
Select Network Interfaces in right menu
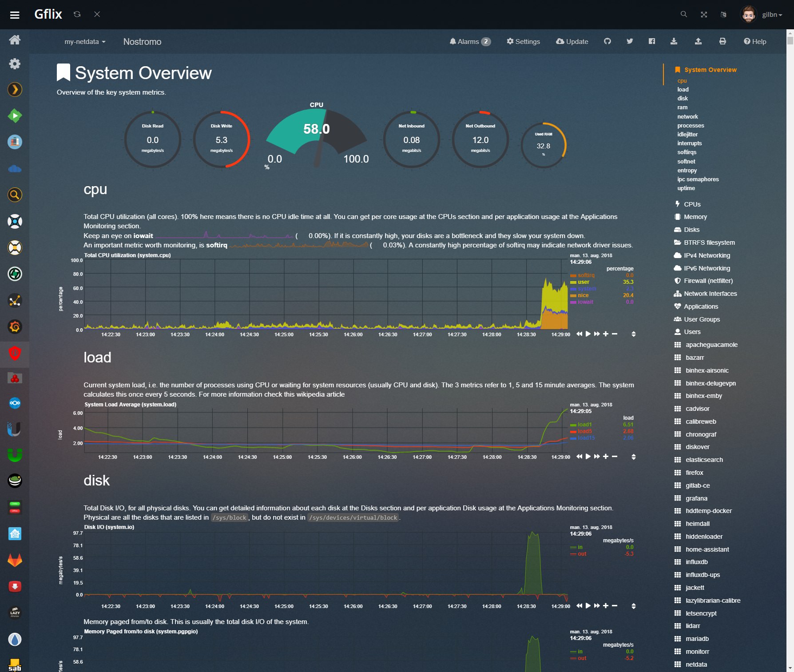click(x=710, y=294)
